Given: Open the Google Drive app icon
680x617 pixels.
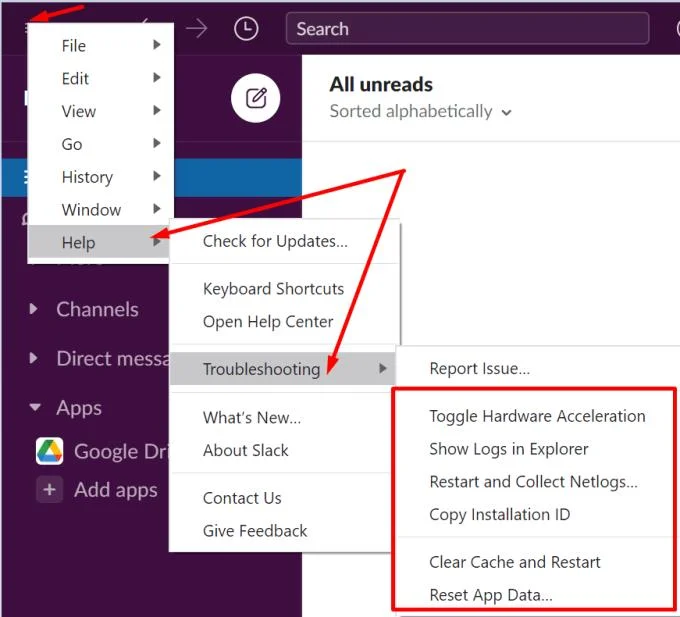Looking at the screenshot, I should (x=49, y=451).
